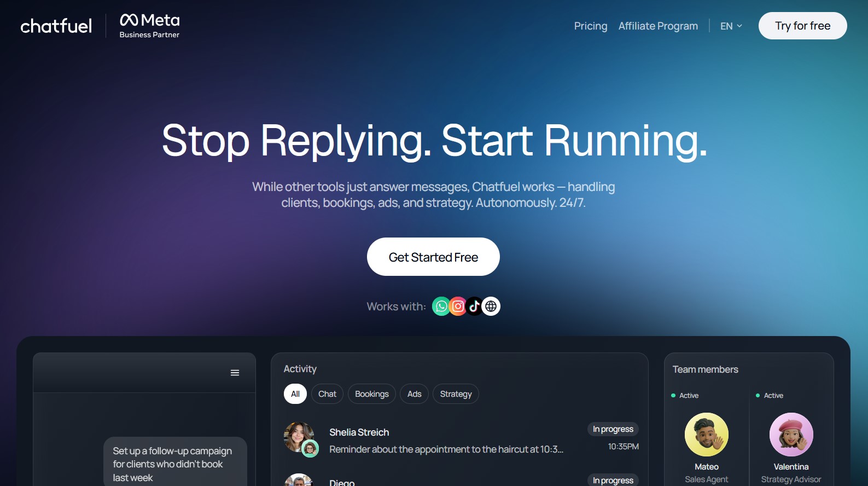Click the Stop Replying. Start Running. headline
This screenshot has width=868, height=486.
(434, 141)
